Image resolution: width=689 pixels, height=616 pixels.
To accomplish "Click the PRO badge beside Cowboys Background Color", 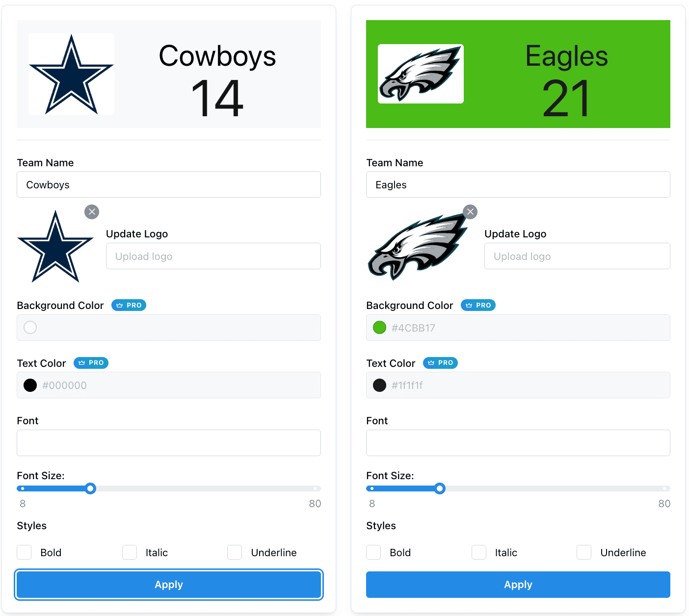I will click(x=129, y=305).
